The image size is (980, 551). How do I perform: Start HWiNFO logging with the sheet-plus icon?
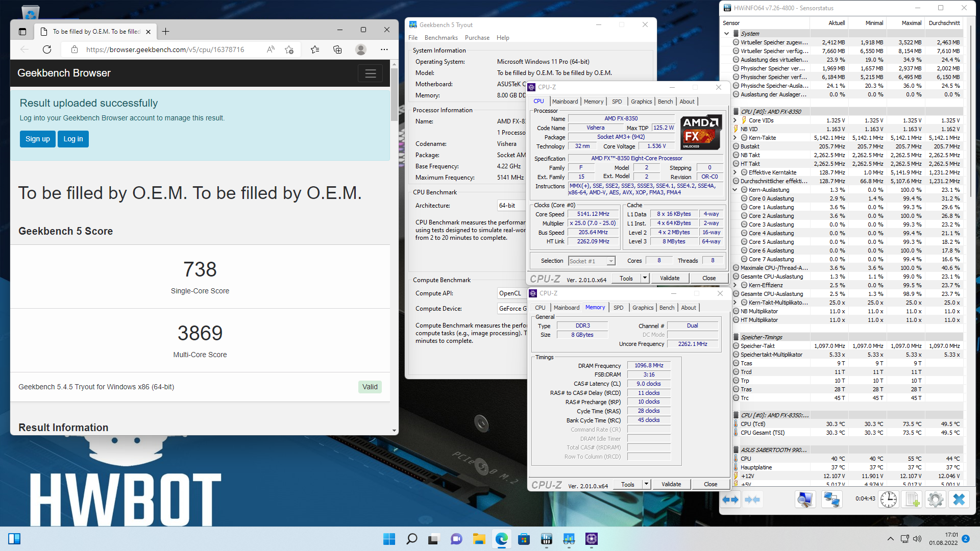click(x=912, y=499)
